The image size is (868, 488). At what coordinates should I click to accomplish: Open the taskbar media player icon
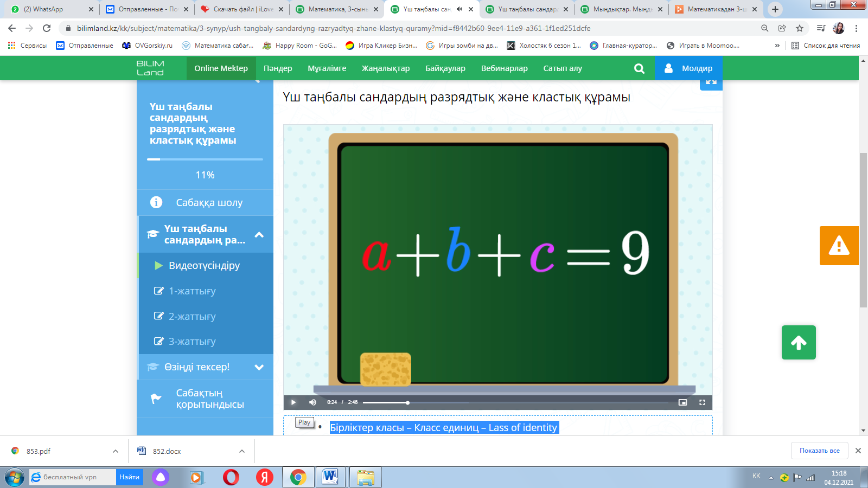(x=196, y=477)
